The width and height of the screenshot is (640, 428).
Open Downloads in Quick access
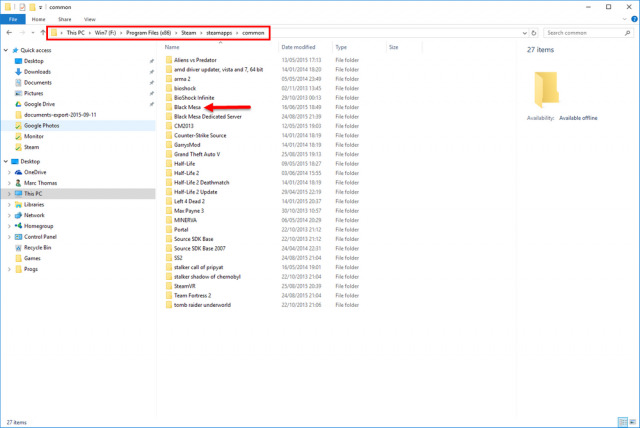pos(37,72)
